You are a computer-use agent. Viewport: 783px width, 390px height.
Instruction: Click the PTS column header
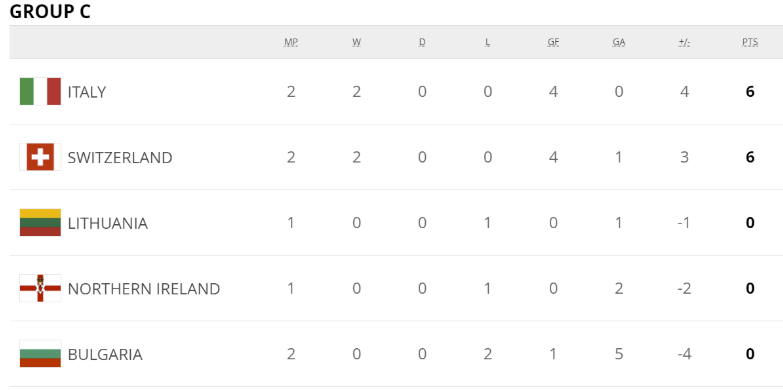click(x=750, y=42)
